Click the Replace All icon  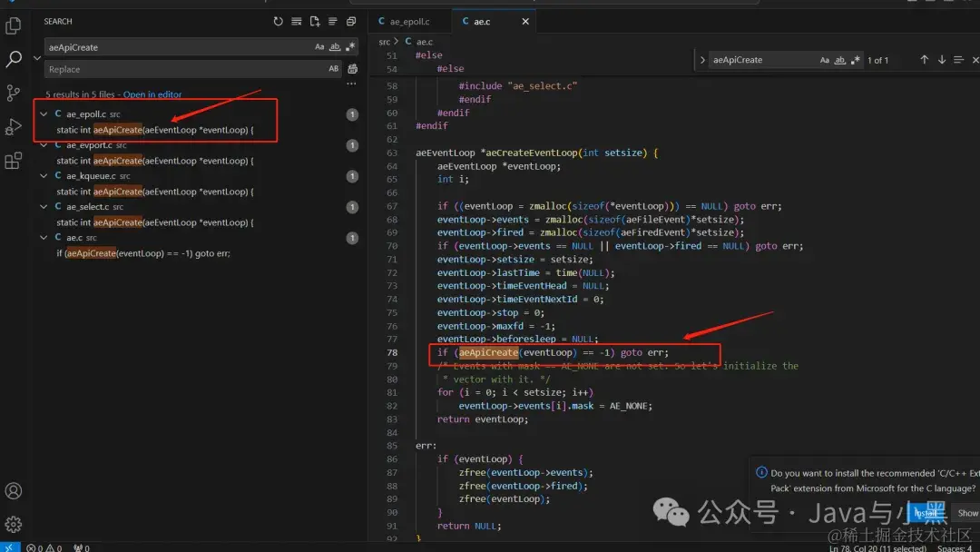(352, 69)
